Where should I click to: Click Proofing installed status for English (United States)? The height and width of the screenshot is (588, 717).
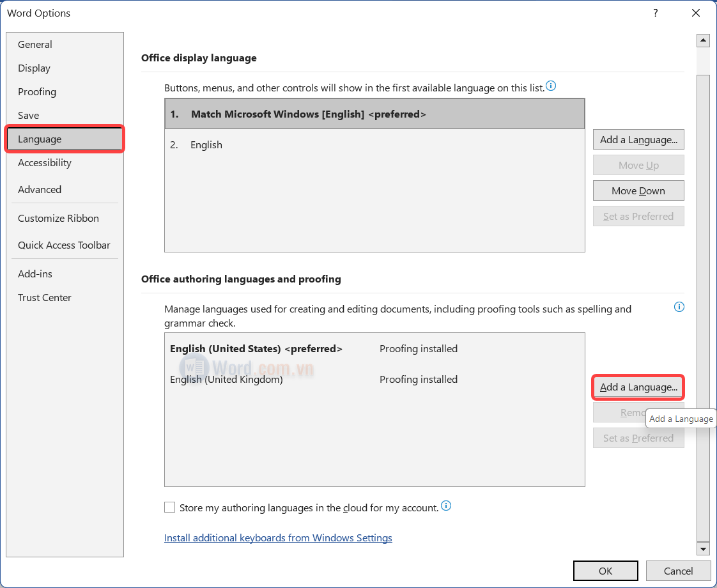pyautogui.click(x=419, y=348)
